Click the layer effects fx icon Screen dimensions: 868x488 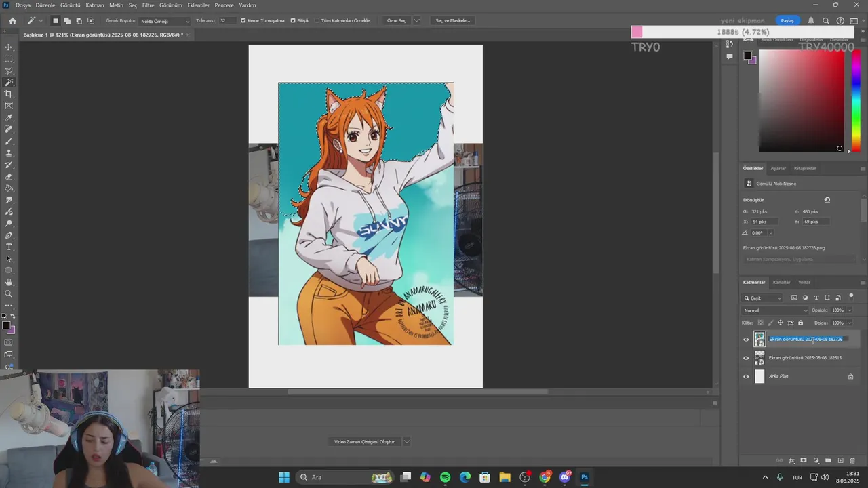791,460
